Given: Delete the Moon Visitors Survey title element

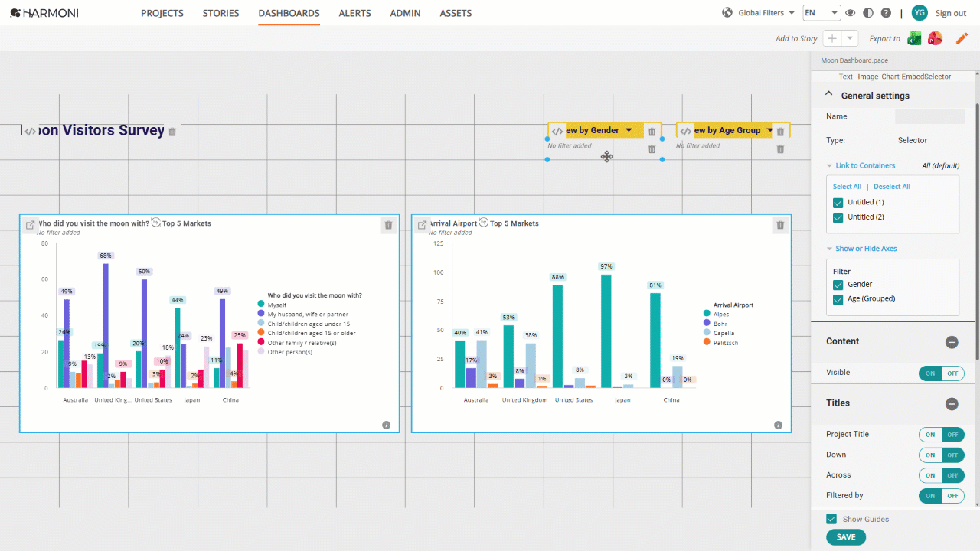Looking at the screenshot, I should (172, 132).
